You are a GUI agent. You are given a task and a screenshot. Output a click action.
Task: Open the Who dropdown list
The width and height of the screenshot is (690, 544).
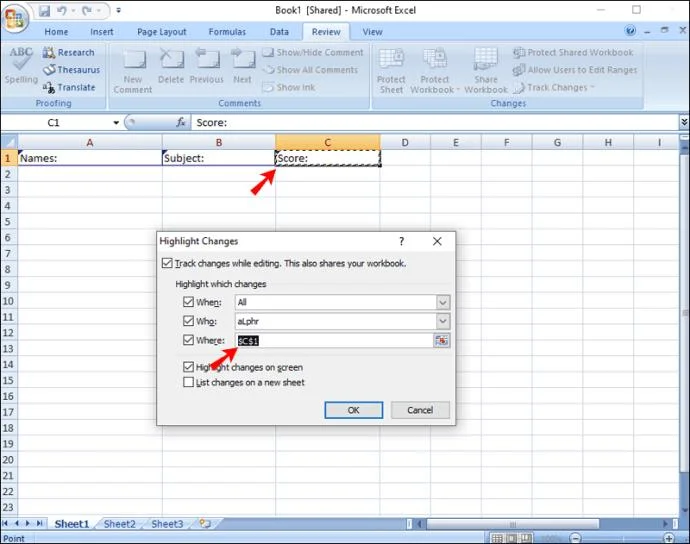pyautogui.click(x=443, y=321)
